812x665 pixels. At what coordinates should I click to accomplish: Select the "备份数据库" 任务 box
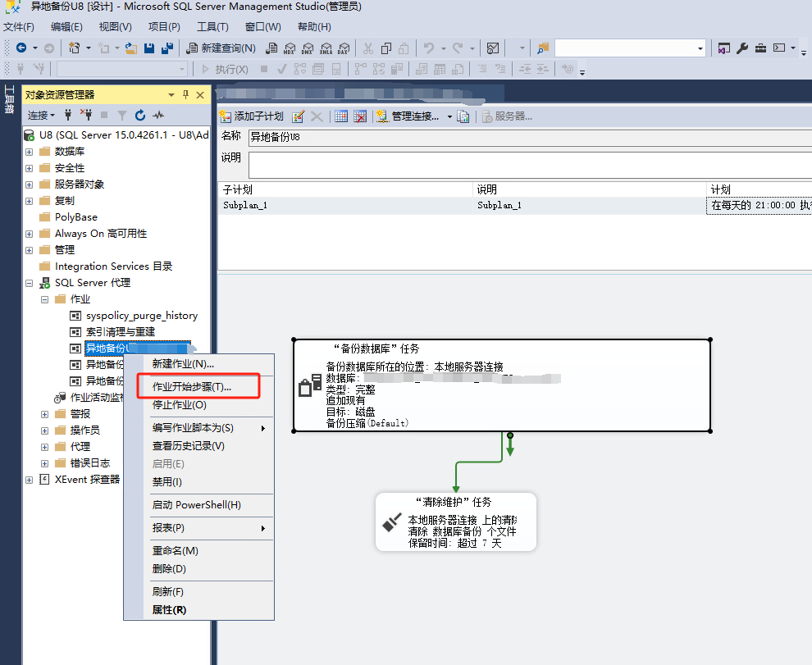point(502,385)
